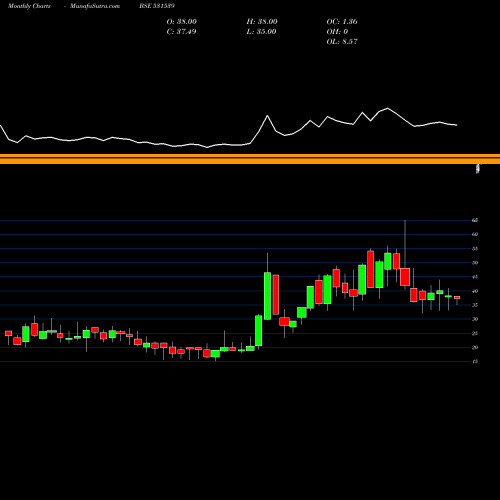The height and width of the screenshot is (500, 500).
Task: Click the last red candle near 38
Action: point(457,297)
